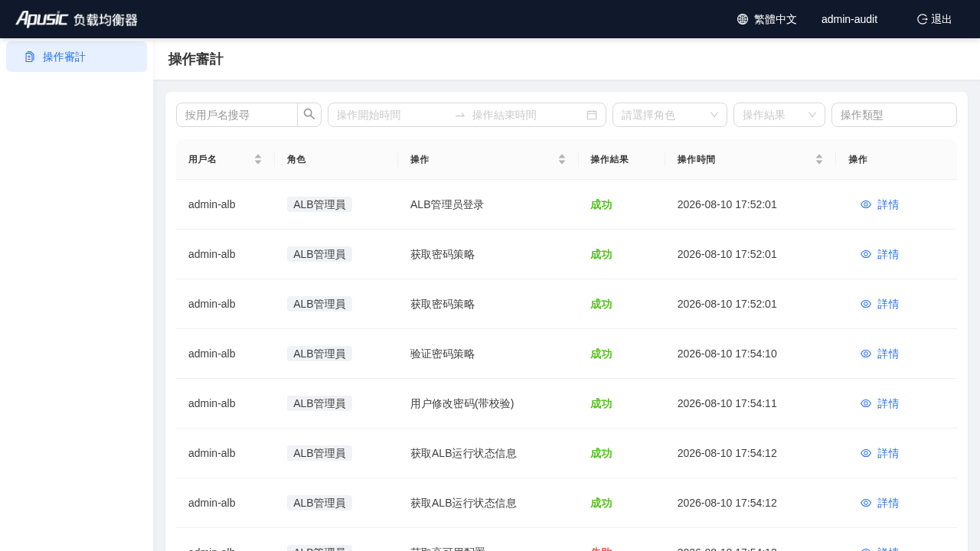
Task: Open the 繁體中文 language selector
Action: pyautogui.click(x=767, y=19)
